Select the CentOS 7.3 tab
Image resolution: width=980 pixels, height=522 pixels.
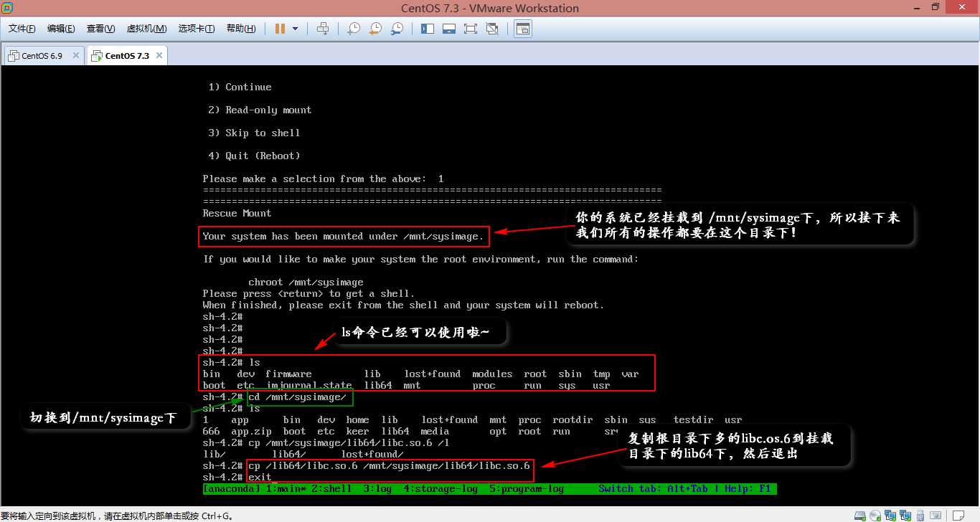(127, 55)
